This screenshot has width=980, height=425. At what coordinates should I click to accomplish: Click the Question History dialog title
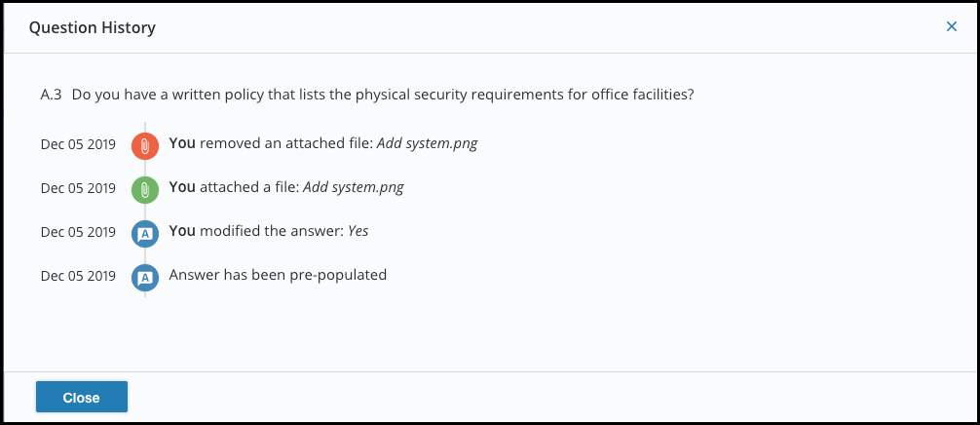coord(93,27)
